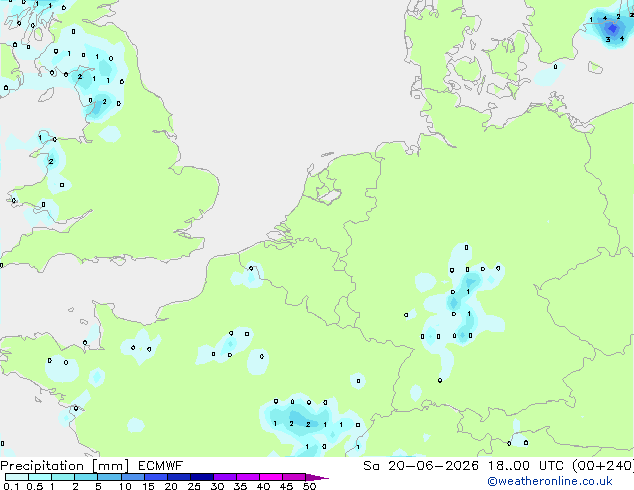Click the legend label '0.5'
Image resolution: width=634 pixels, height=490 pixels.
pyautogui.click(x=35, y=486)
